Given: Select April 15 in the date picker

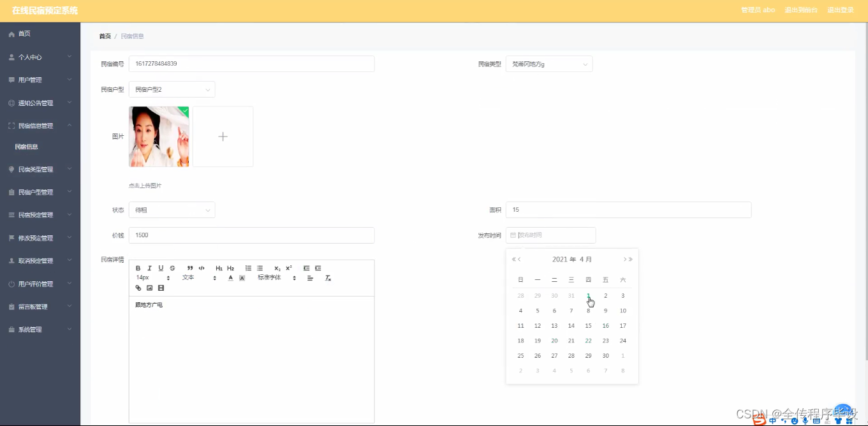Looking at the screenshot, I should click(x=588, y=325).
